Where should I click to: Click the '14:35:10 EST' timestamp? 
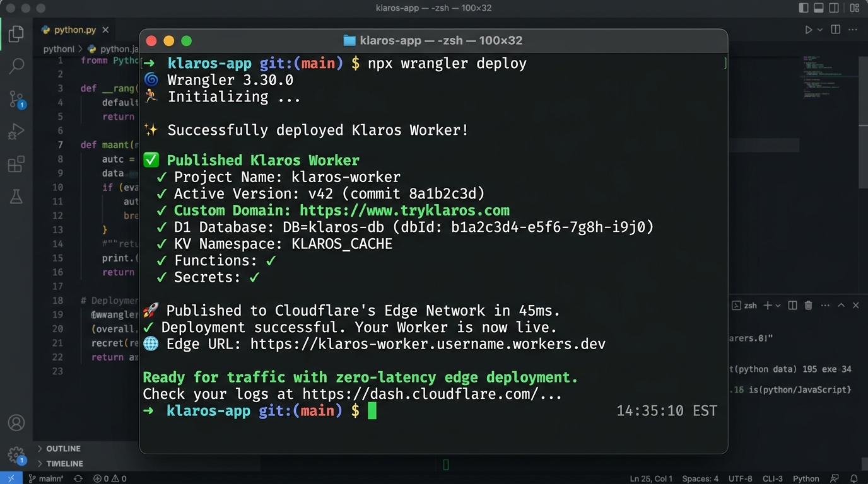[667, 411]
